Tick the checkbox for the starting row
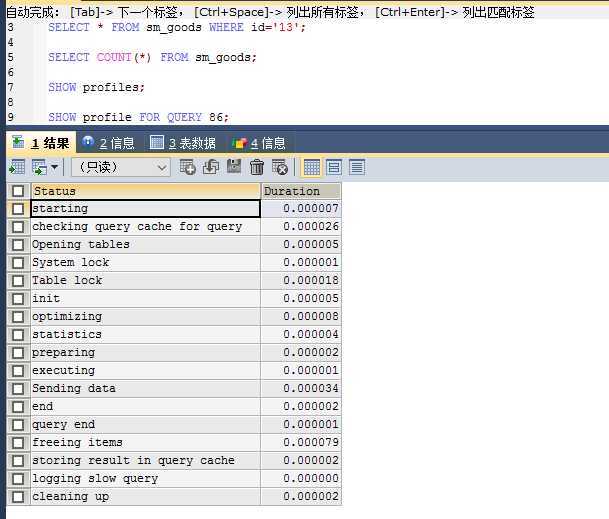 18,209
